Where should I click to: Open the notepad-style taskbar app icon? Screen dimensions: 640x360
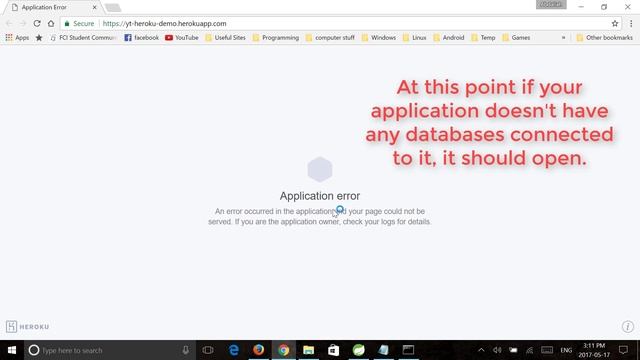(384, 350)
